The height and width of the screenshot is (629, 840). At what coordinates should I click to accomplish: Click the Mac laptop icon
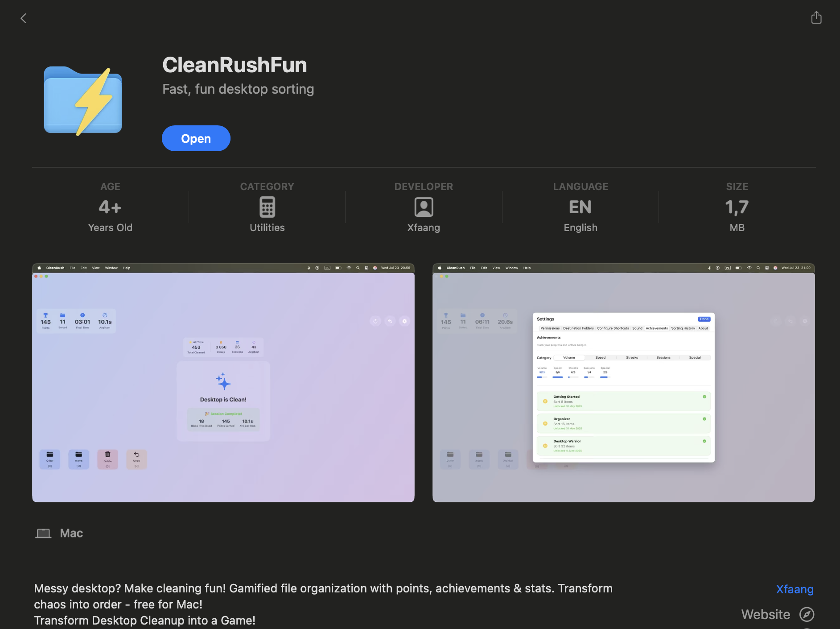click(x=43, y=533)
